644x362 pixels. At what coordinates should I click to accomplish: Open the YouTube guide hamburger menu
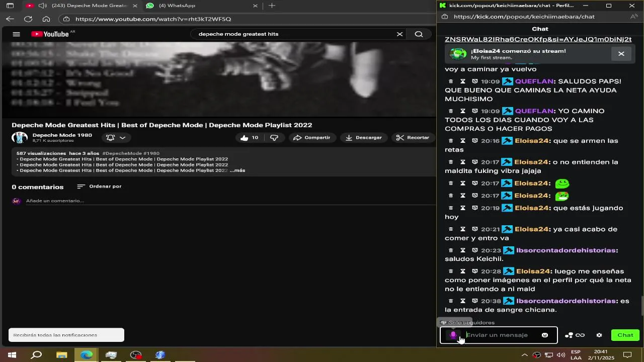point(16,34)
